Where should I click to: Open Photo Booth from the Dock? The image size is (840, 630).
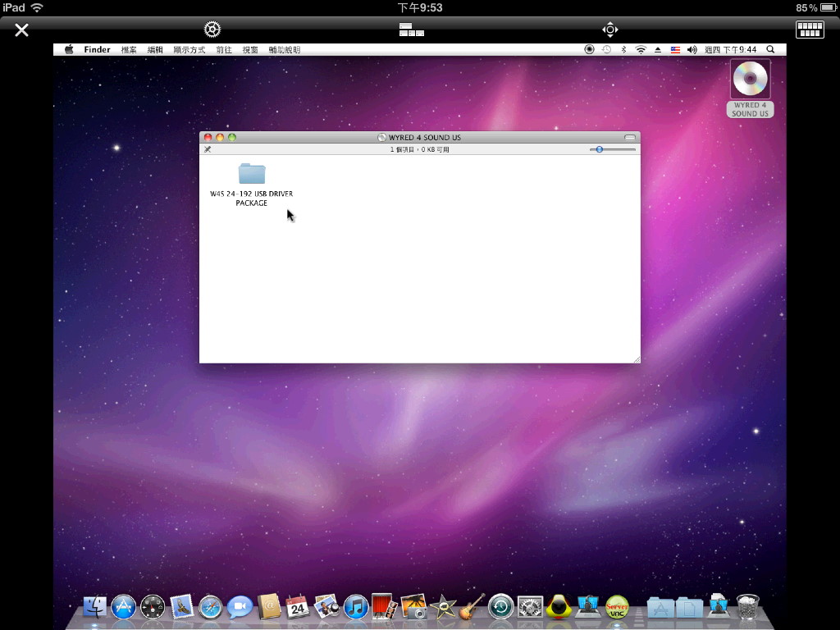pyautogui.click(x=385, y=607)
